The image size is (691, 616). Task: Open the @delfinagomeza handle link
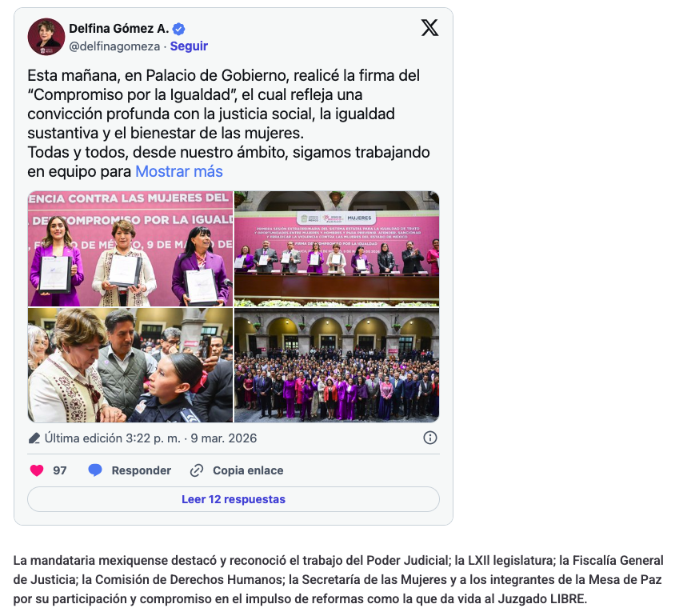pyautogui.click(x=114, y=46)
